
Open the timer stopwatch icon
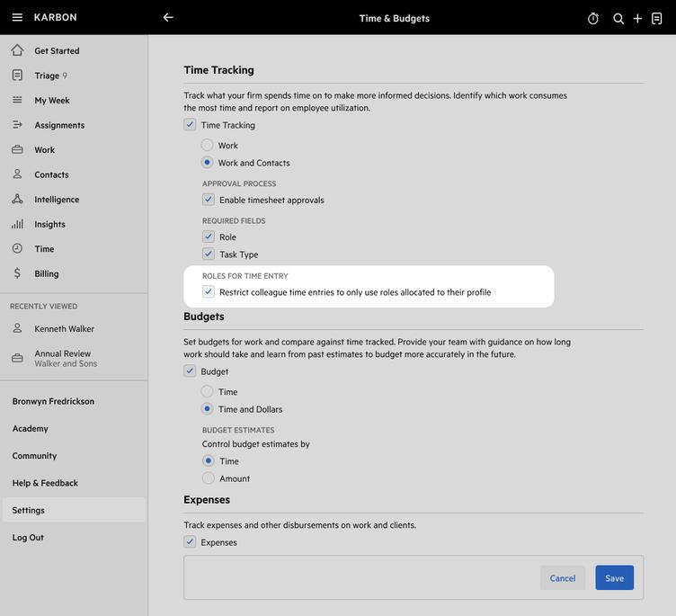coord(593,18)
